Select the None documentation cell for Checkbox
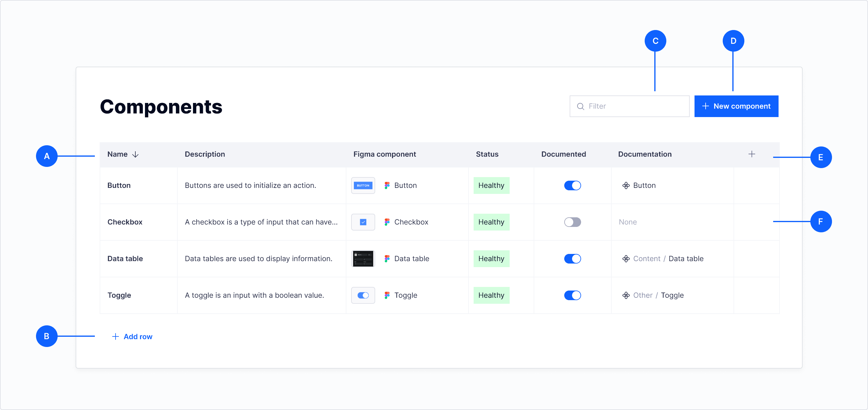The image size is (868, 410). [628, 222]
